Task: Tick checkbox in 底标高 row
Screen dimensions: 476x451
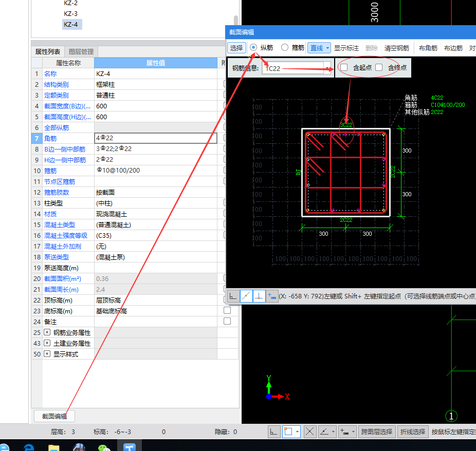Action: (x=227, y=310)
